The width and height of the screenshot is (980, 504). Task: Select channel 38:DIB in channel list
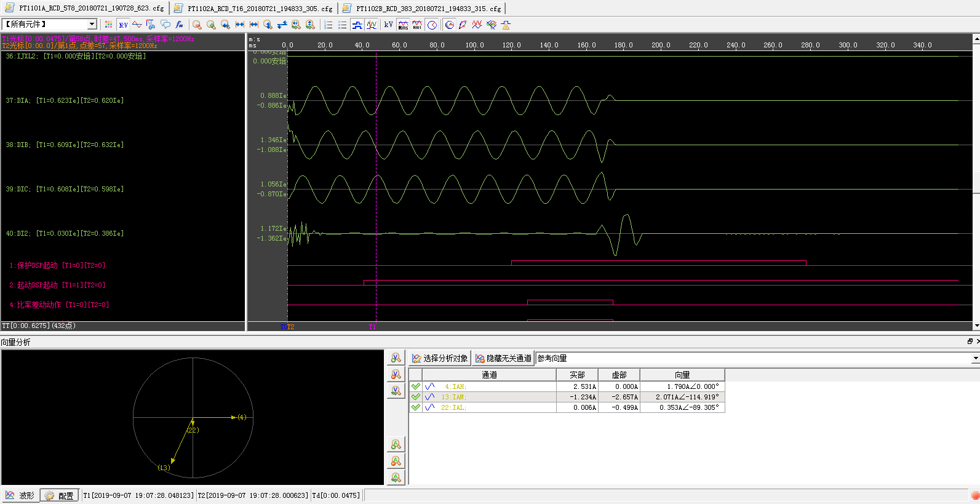tap(65, 145)
